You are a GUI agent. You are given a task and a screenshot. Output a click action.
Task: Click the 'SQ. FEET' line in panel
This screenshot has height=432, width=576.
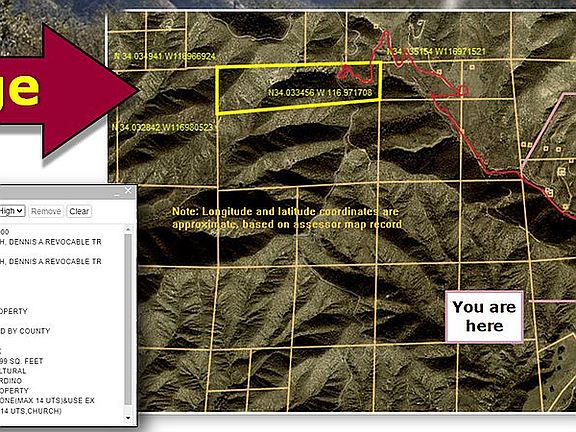[22, 361]
